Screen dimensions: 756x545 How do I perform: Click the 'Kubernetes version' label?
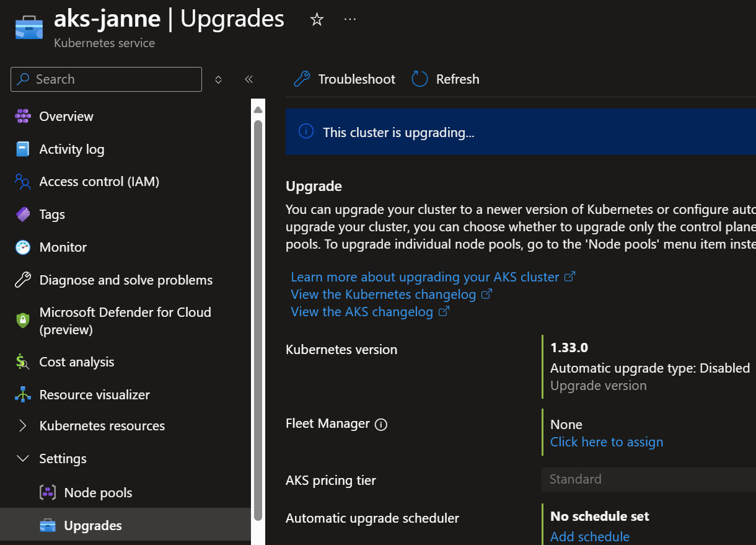(341, 350)
